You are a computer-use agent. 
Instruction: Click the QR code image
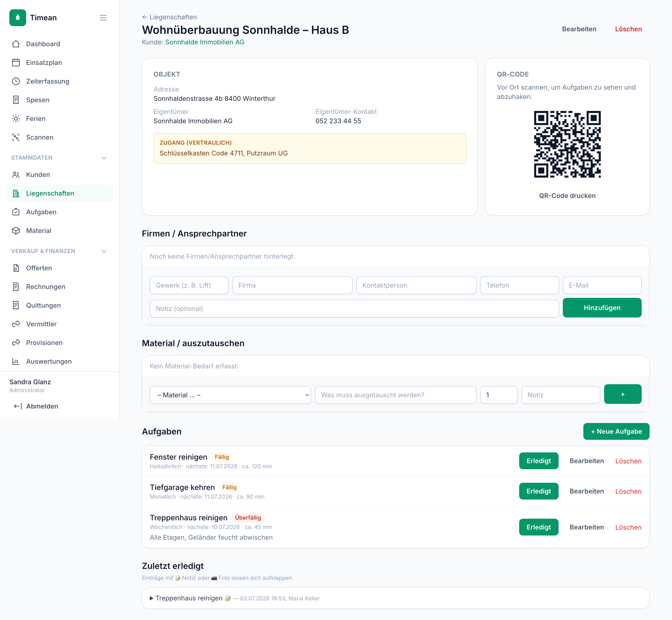567,144
